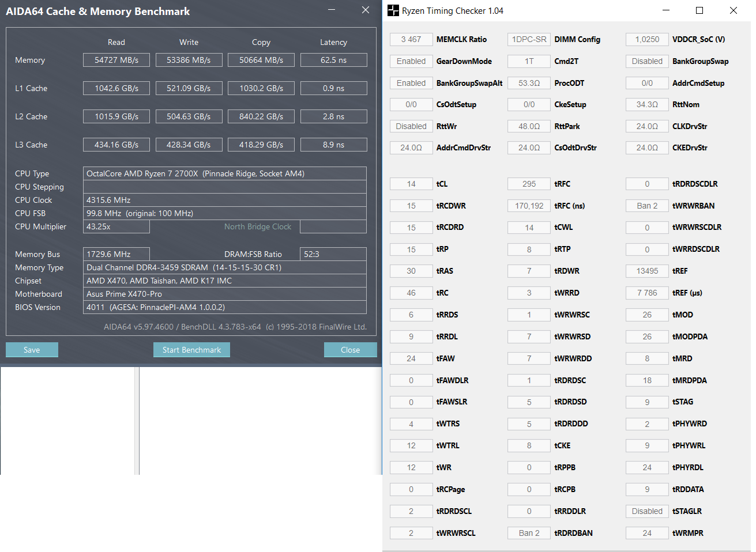Click ProcODT value 53.3Ω
This screenshot has width=756, height=552.
[x=529, y=83]
